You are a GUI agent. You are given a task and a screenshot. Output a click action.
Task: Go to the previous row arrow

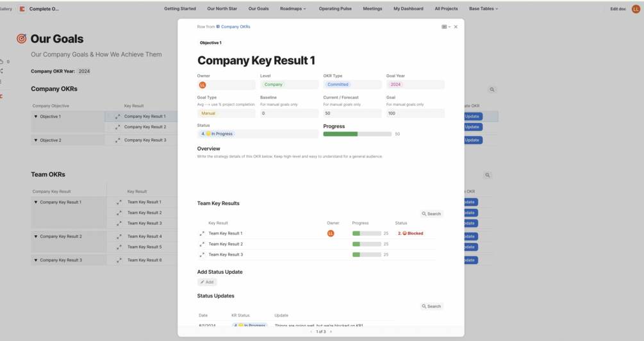pos(311,331)
